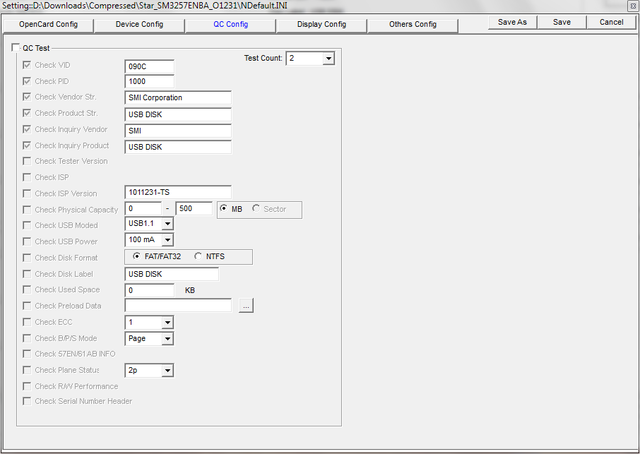Enable the QC Test checkbox
640x454 pixels.
(x=16, y=47)
